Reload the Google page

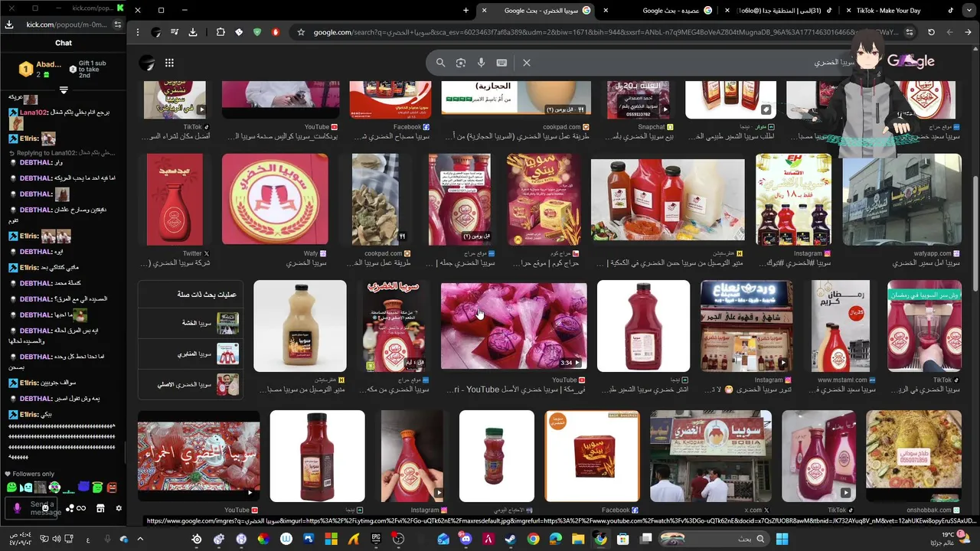[931, 32]
